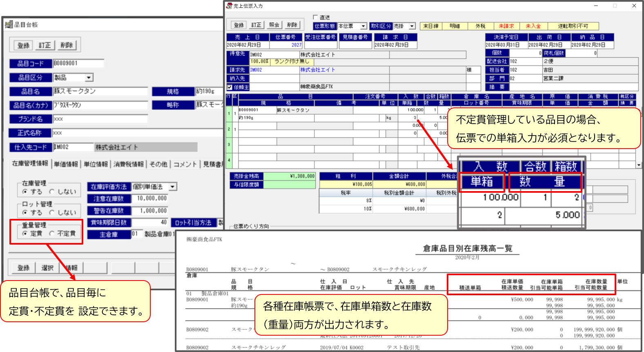Click 登録 button in 売上伝票入力

click(x=239, y=25)
